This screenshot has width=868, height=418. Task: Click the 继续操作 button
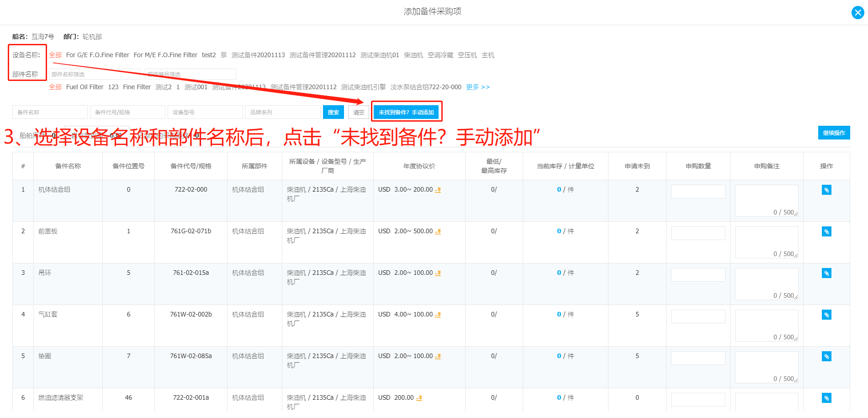(x=834, y=133)
